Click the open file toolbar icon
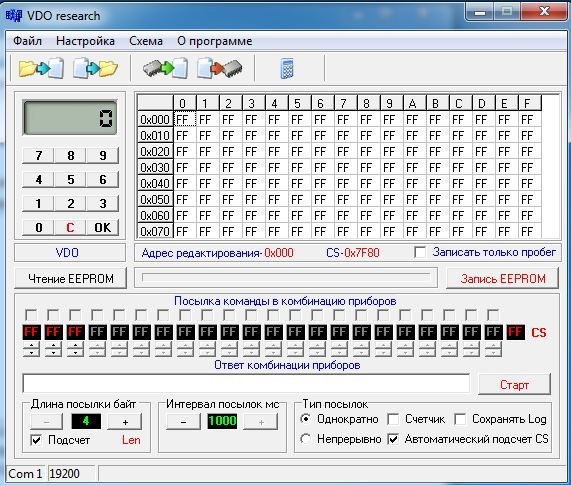This screenshot has height=485, width=571. click(41, 68)
